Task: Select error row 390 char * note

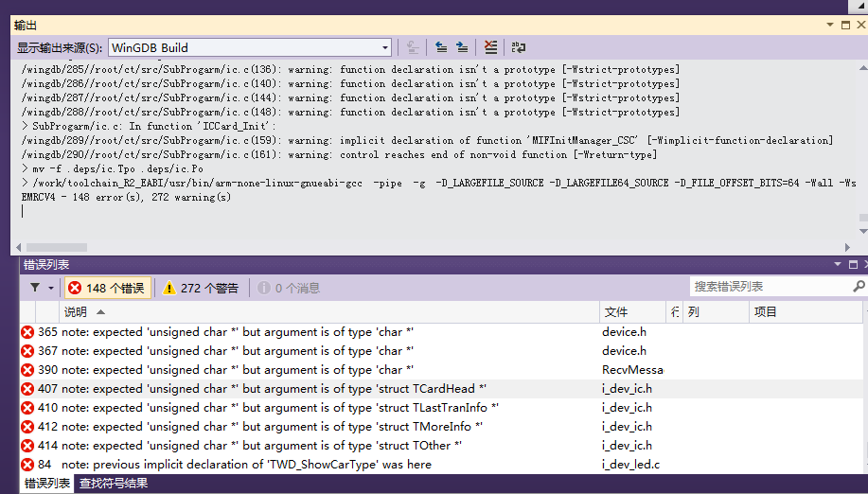Action: click(x=441, y=369)
